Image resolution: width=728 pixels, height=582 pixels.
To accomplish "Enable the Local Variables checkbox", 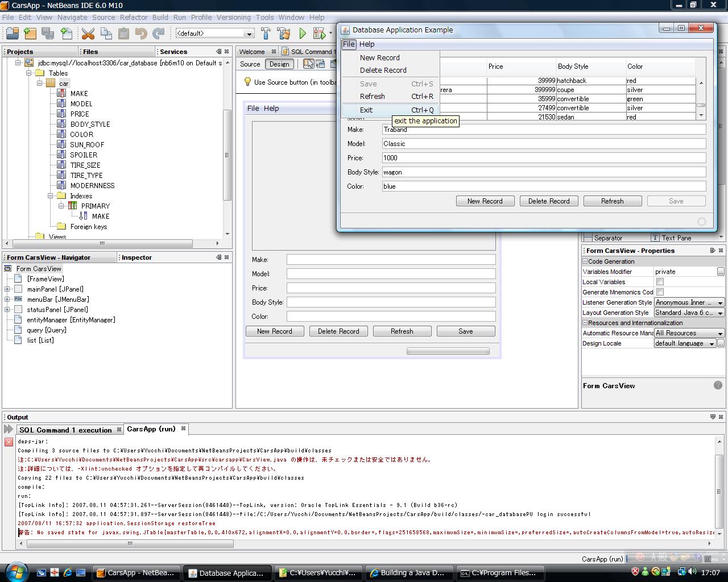I will click(x=660, y=282).
